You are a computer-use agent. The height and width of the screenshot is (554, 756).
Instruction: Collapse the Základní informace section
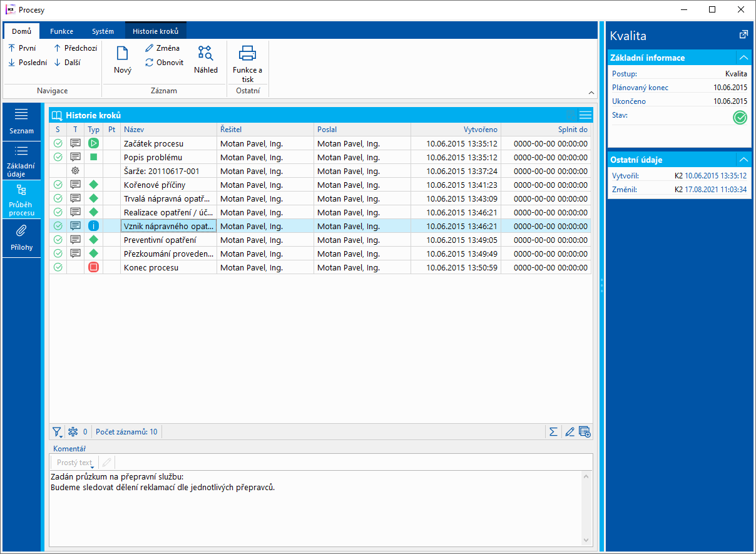point(743,58)
